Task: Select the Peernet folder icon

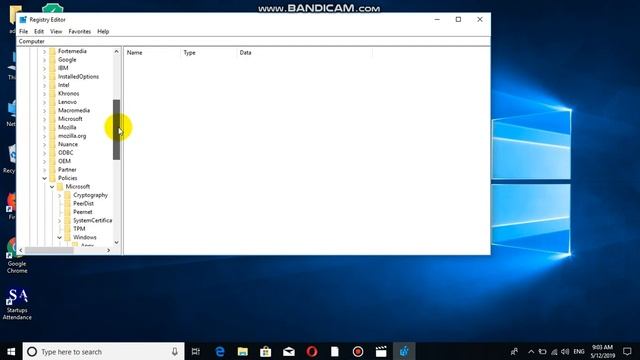Action: click(68, 212)
